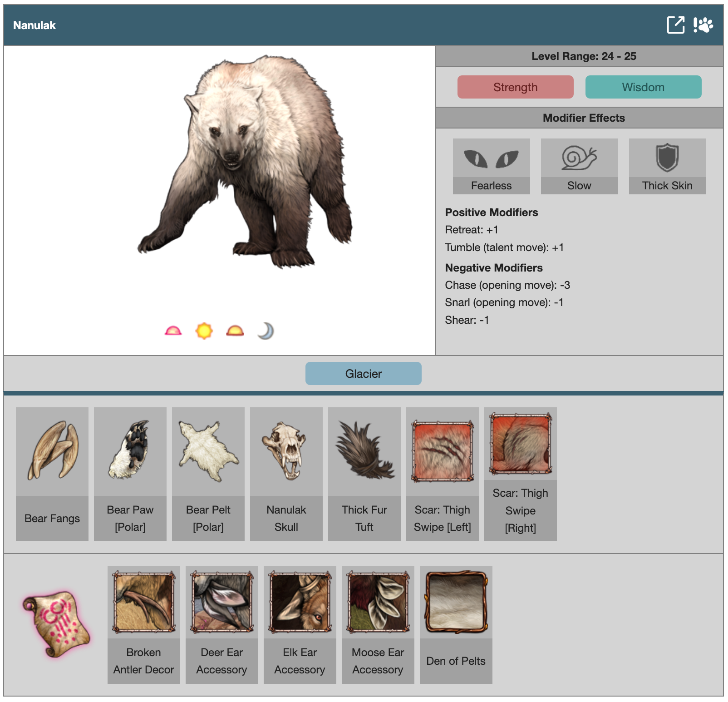Viewport: 728px width, 702px height.
Task: Open the Scar: Thigh Swipe [Left] item
Action: pos(443,474)
